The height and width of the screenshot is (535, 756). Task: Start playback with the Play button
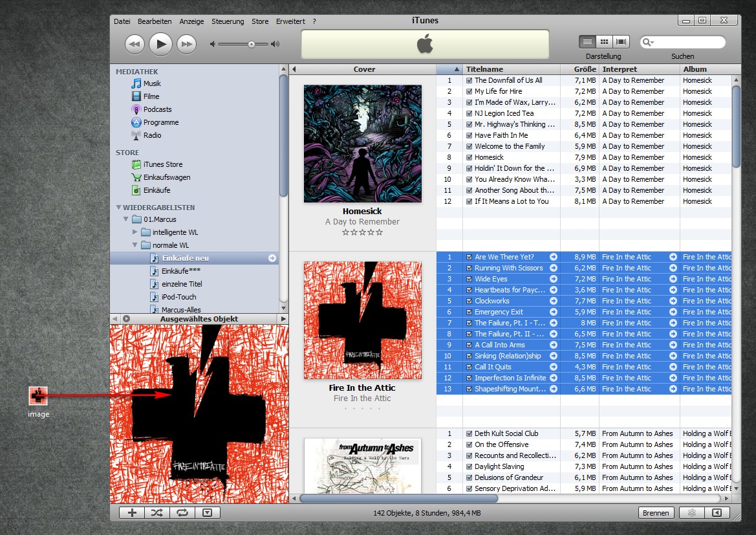[160, 45]
